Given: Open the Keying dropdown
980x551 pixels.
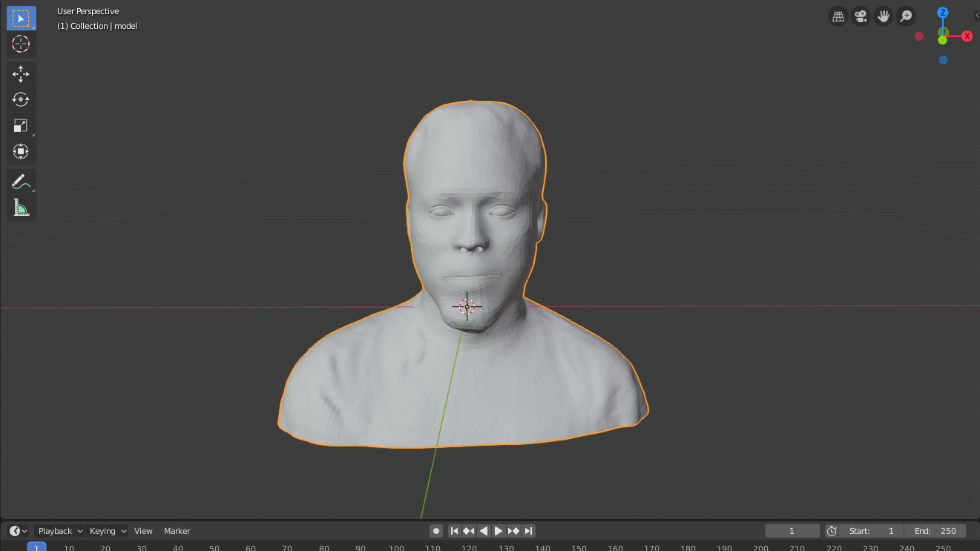Looking at the screenshot, I should tap(108, 531).
